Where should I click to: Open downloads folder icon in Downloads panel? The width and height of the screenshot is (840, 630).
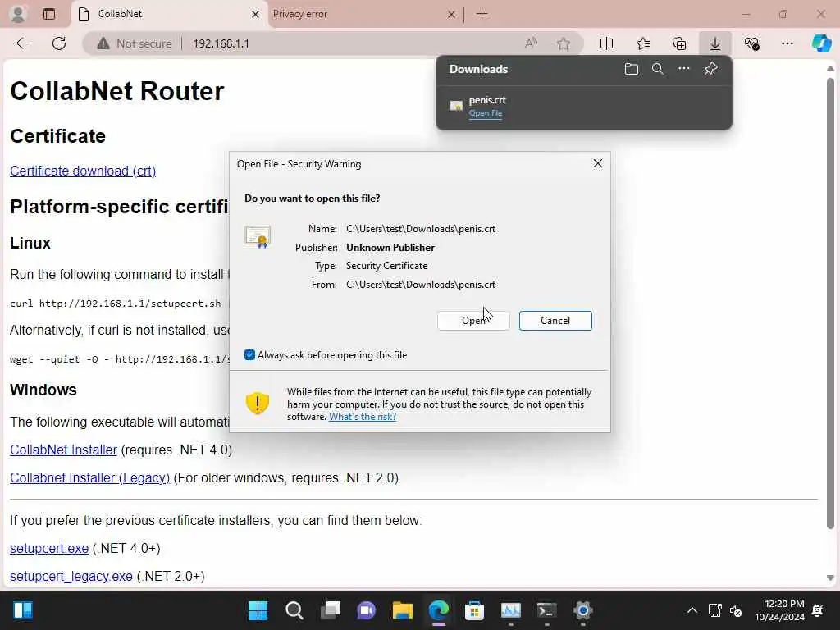[x=632, y=69]
